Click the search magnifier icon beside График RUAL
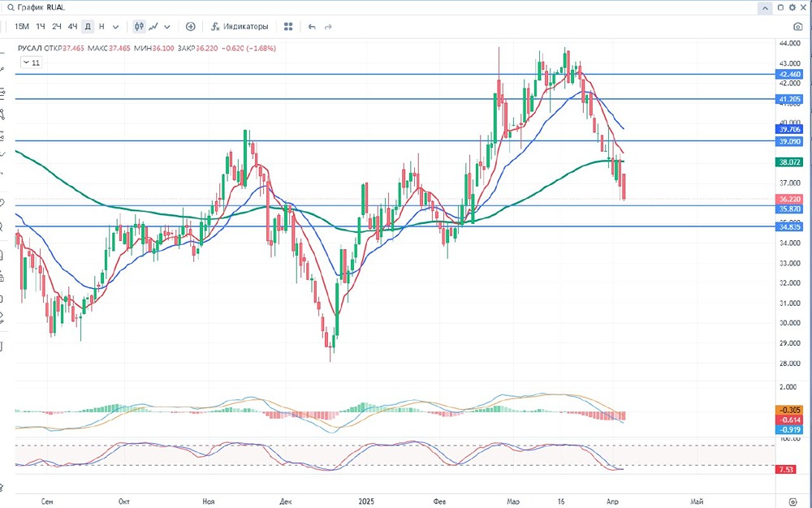The image size is (812, 508). click(x=10, y=8)
